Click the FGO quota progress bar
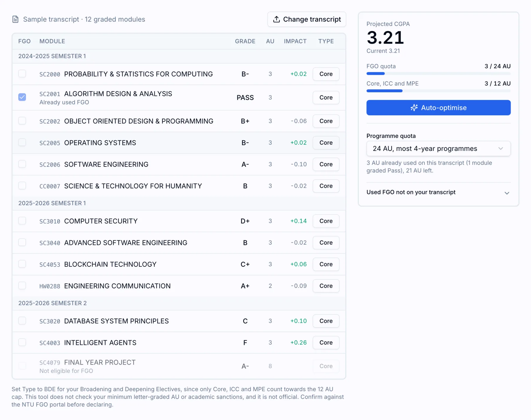The height and width of the screenshot is (420, 531). coord(438,73)
